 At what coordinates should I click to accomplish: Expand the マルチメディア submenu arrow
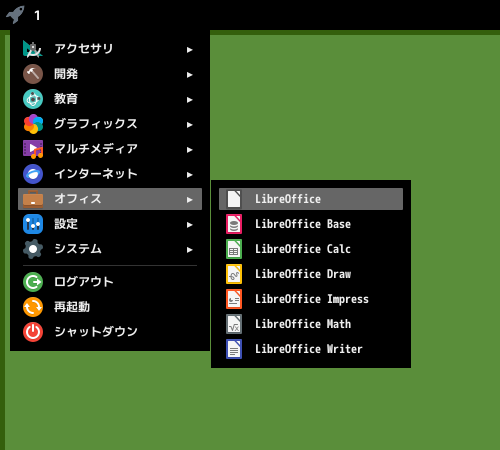tap(189, 150)
